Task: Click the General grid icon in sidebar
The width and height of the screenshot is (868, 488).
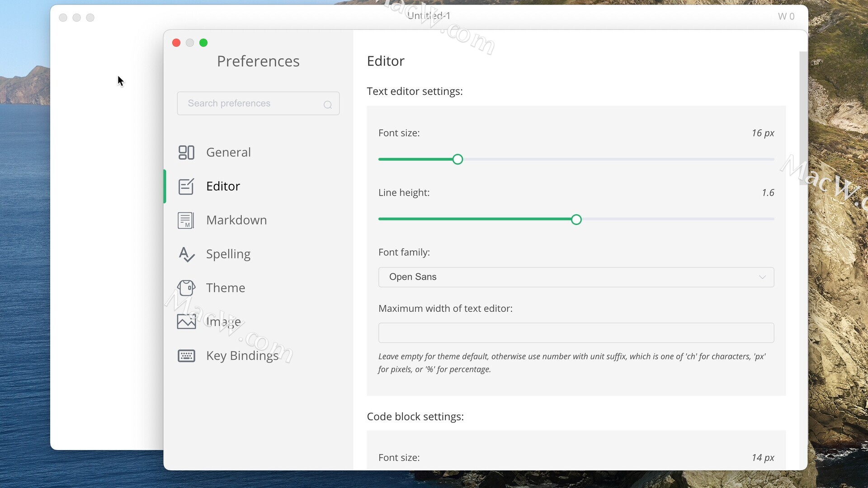Action: (186, 152)
